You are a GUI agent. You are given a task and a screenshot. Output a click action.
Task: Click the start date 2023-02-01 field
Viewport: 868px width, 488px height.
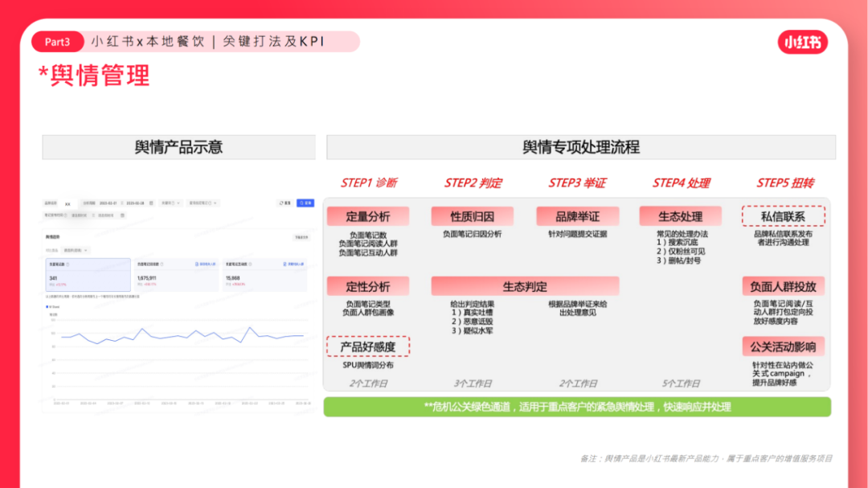point(108,203)
